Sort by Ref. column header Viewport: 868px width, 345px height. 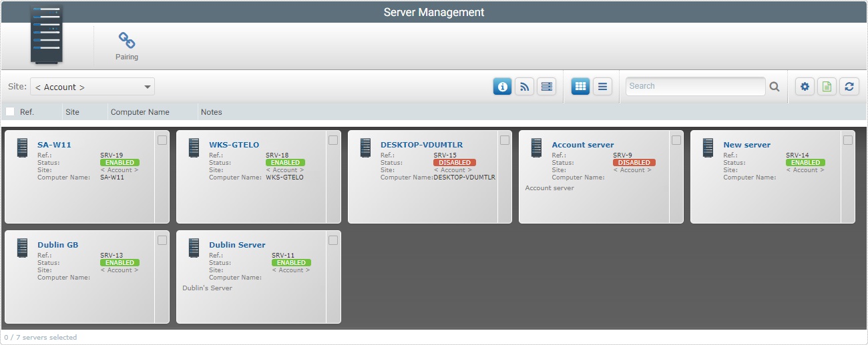coord(27,112)
